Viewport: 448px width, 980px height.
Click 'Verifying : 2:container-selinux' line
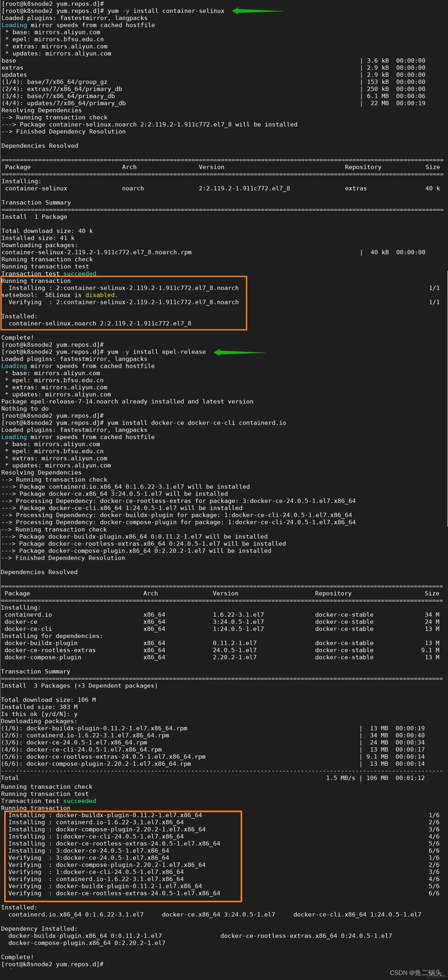(124, 302)
